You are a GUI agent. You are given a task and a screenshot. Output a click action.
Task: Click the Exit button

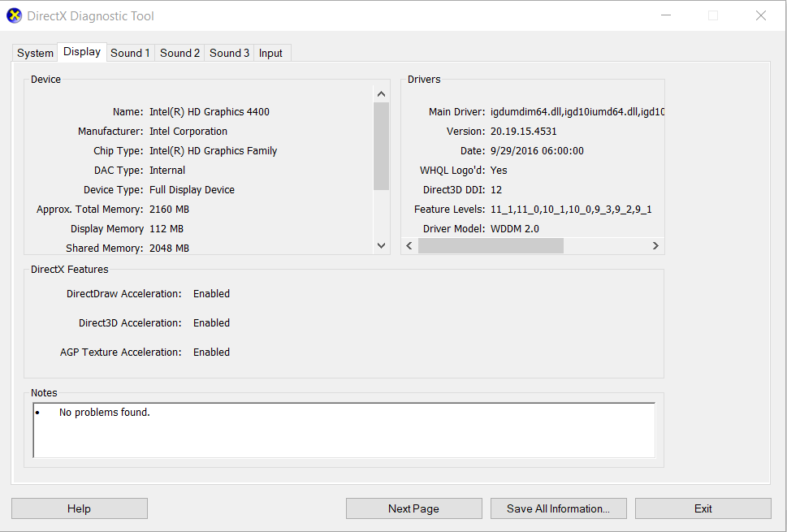(703, 508)
